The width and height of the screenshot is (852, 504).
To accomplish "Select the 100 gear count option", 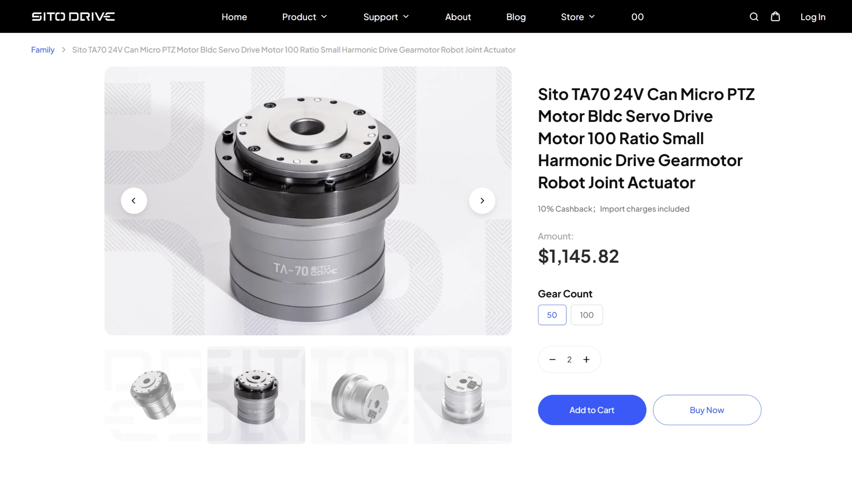I will (x=587, y=315).
